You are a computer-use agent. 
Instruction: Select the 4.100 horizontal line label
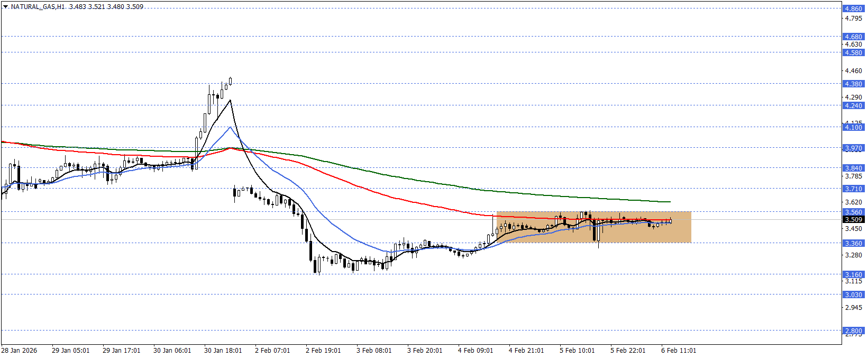click(853, 127)
